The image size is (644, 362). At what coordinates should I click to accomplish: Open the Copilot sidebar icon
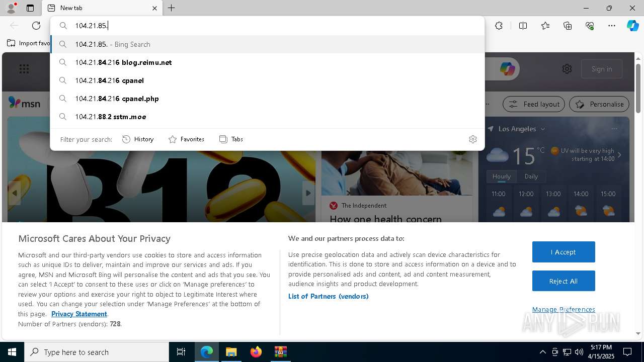(632, 26)
